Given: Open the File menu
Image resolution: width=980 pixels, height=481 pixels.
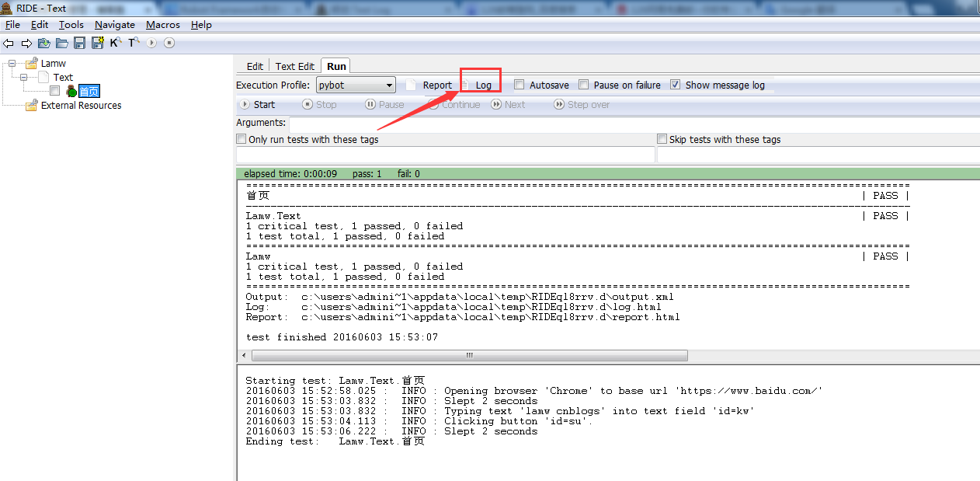Looking at the screenshot, I should 12,25.
